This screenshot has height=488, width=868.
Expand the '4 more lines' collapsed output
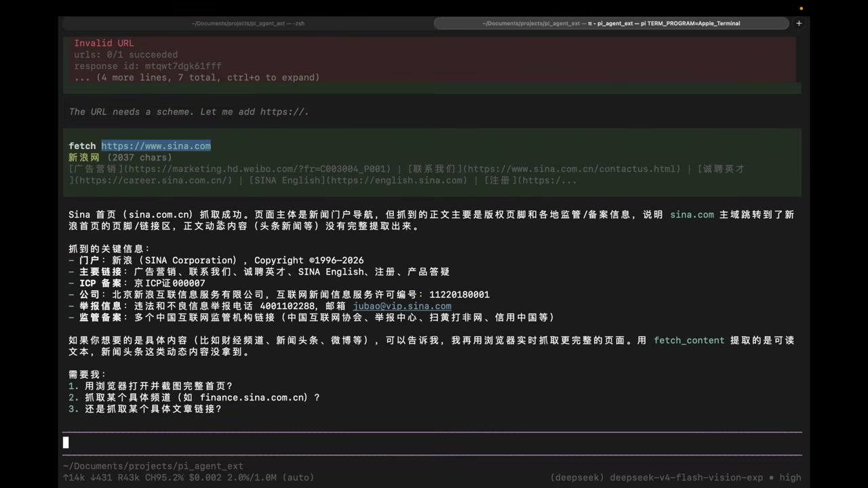(x=197, y=77)
